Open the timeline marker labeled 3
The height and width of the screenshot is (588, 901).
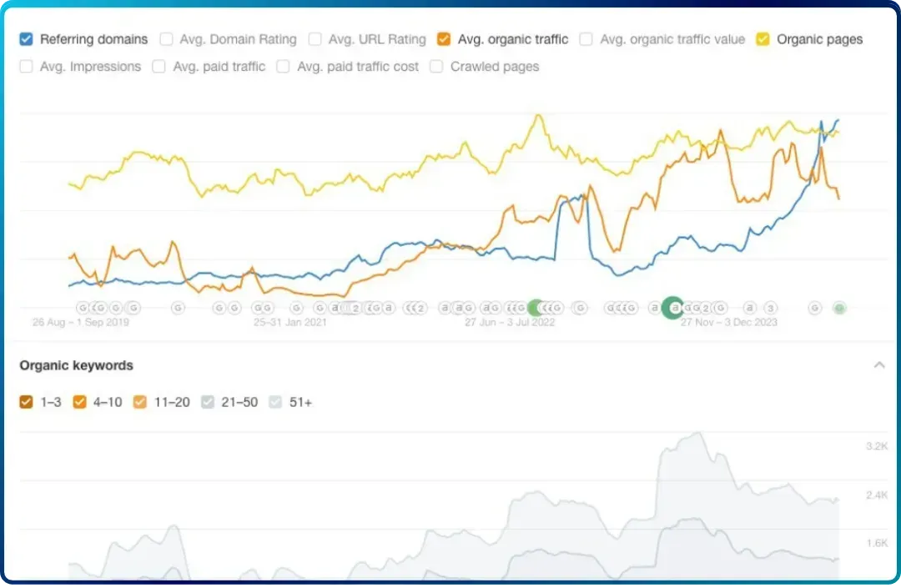771,309
